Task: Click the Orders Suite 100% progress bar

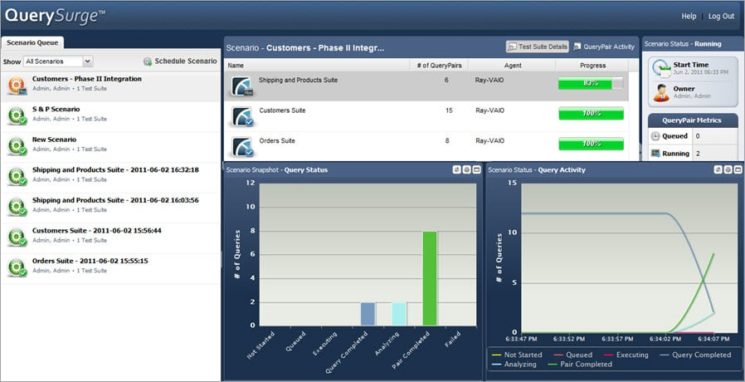Action: [591, 144]
